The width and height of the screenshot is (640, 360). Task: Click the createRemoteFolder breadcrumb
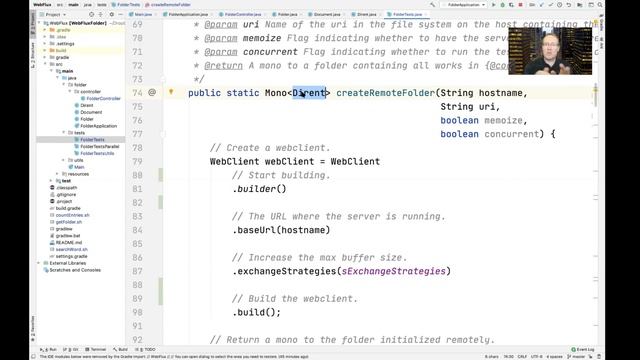click(168, 5)
